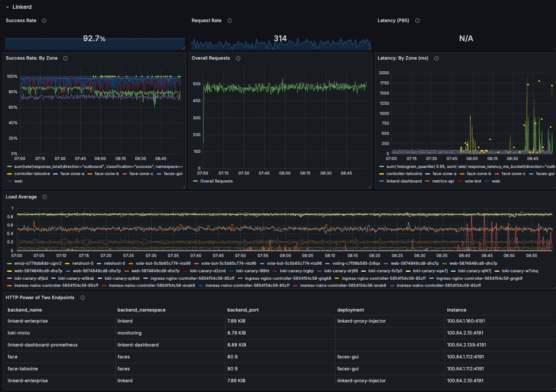Toggle linkerd-dashboard series in Latency legend
This screenshot has width=556, height=392.
pos(404,181)
